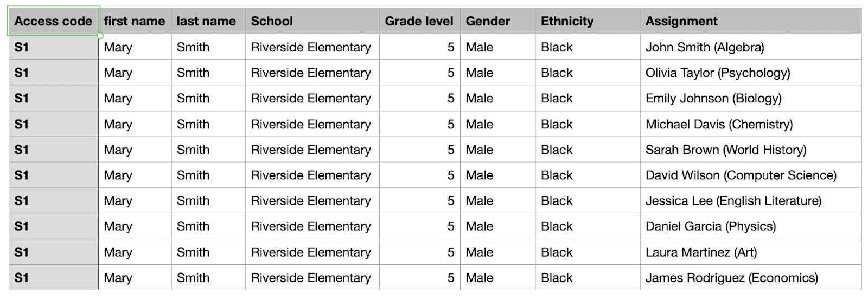
Task: Click the David Wilson (Computer Science) cell
Action: coord(751,175)
